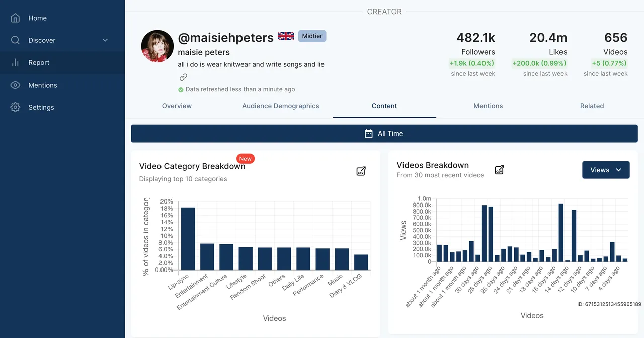
Task: Click the Mentions eye icon
Action: 15,85
